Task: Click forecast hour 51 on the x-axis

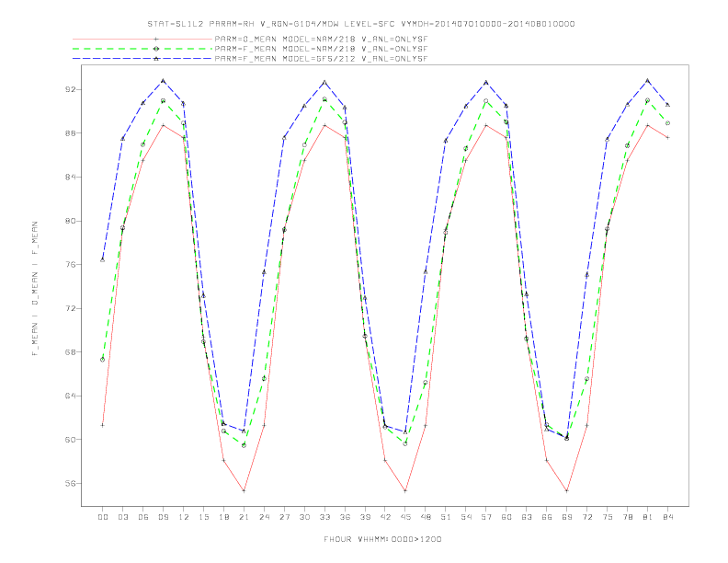Action: 446,517
